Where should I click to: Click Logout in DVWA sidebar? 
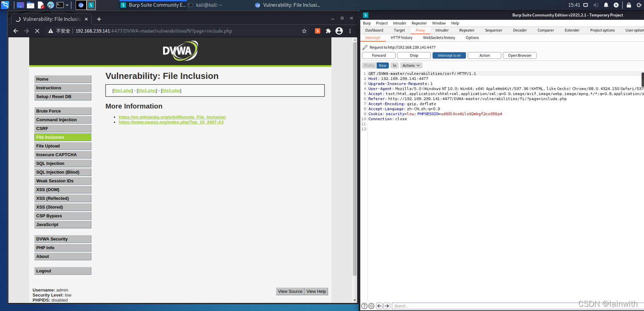(63, 271)
